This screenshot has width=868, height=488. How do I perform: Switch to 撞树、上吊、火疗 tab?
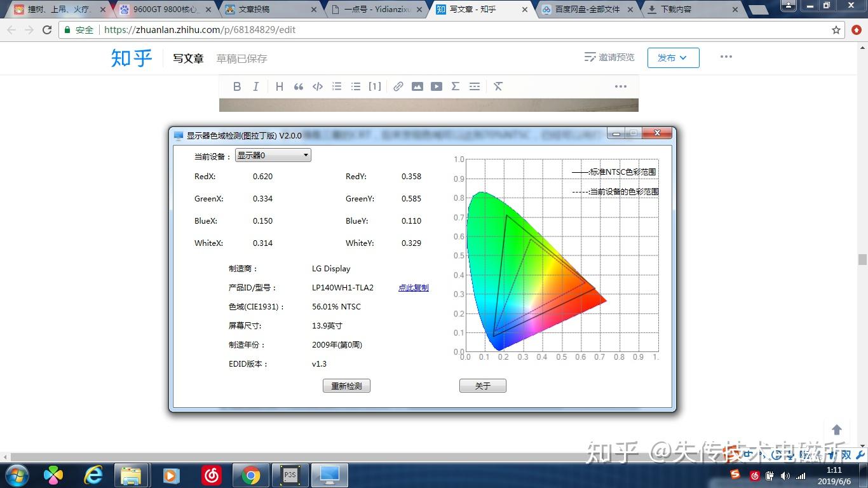58,10
